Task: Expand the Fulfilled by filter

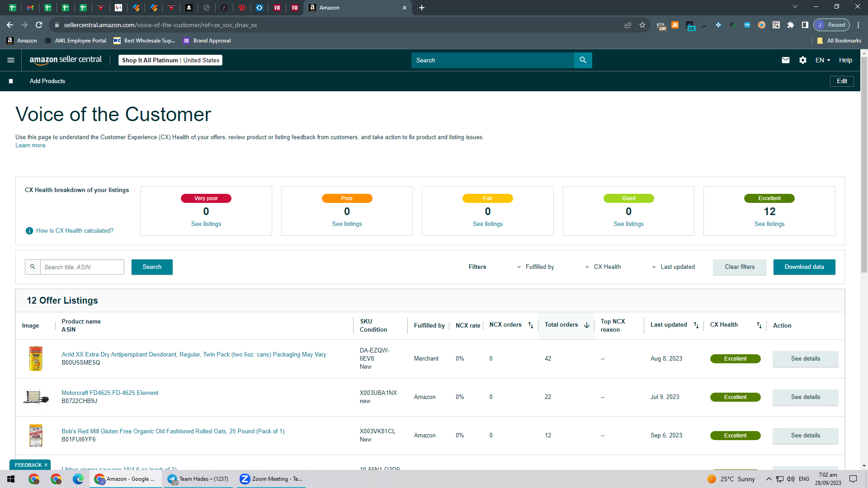Action: (x=536, y=267)
